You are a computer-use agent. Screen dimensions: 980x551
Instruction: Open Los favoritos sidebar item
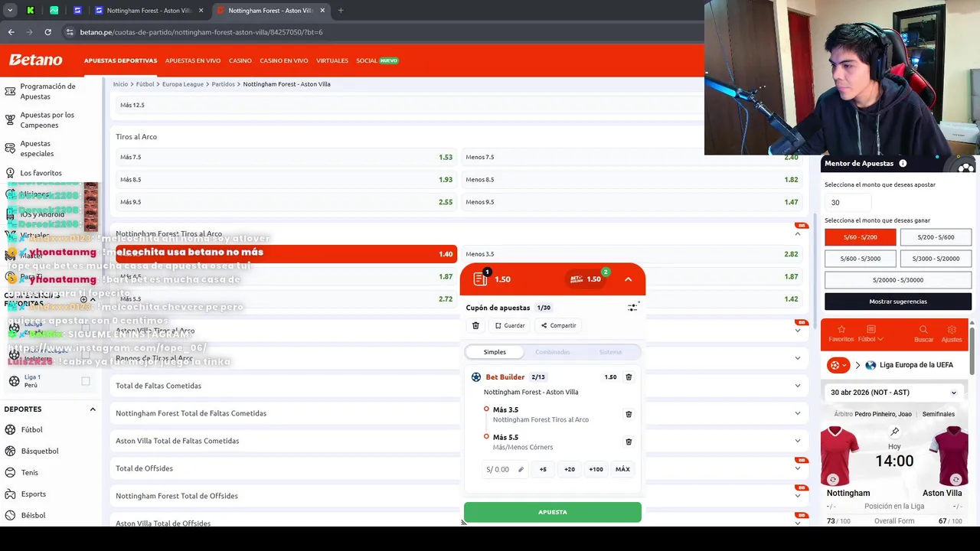click(x=41, y=173)
